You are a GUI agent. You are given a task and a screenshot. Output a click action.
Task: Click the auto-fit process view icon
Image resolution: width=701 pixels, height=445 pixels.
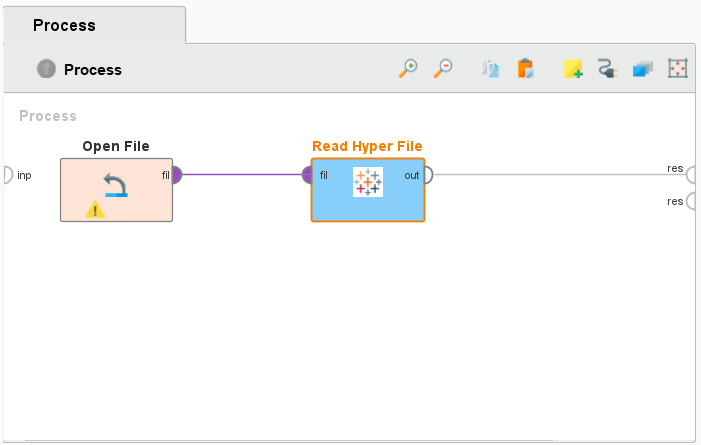[x=679, y=69]
